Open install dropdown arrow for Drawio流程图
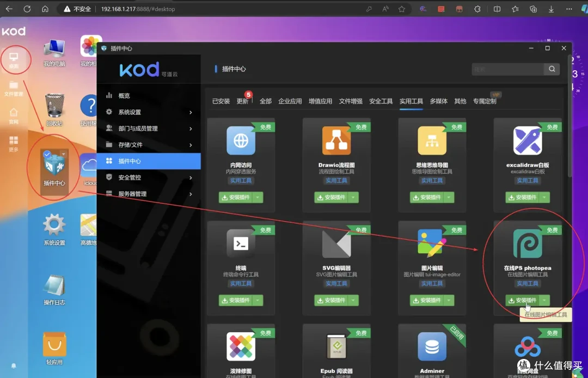The height and width of the screenshot is (378, 588). coord(353,197)
